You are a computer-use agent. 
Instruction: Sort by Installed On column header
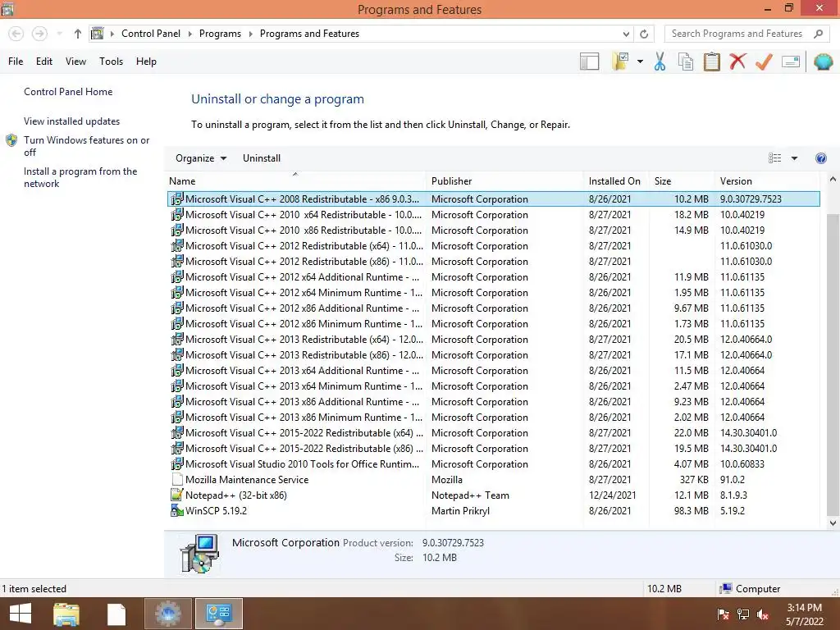614,181
